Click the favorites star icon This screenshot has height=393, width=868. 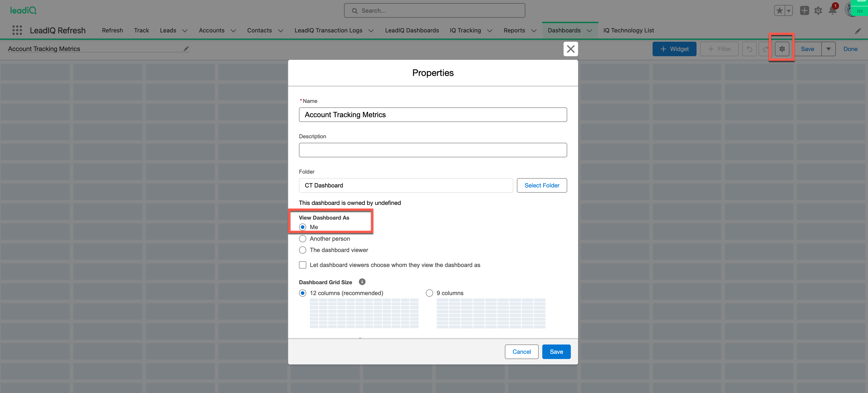pyautogui.click(x=779, y=11)
